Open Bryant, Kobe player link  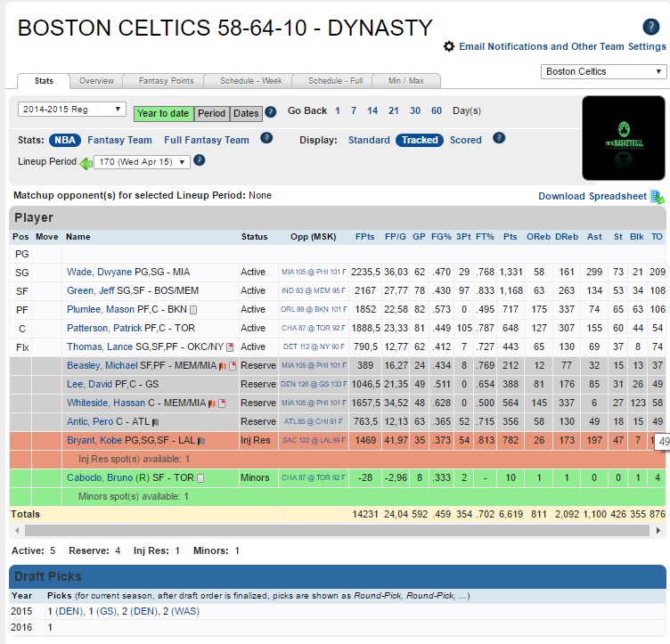pyautogui.click(x=94, y=440)
